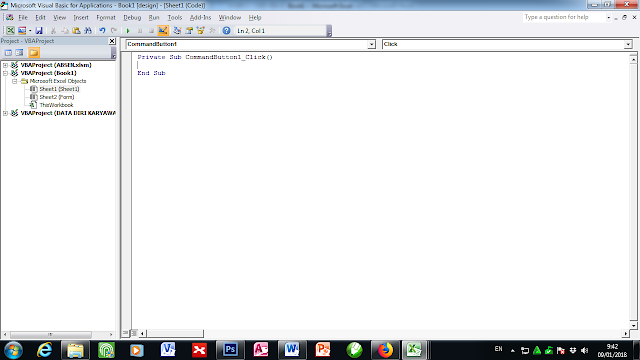
Task: Click the Type a question for help box
Action: coord(564,17)
